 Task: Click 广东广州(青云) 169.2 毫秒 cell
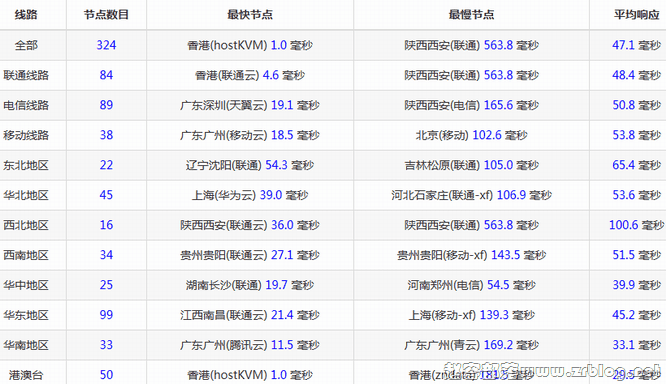point(471,344)
